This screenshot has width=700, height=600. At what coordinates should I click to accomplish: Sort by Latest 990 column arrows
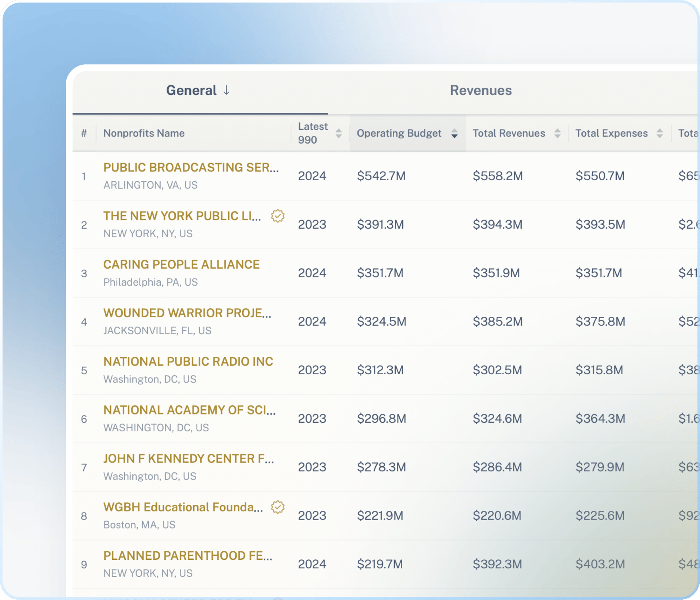click(x=338, y=133)
